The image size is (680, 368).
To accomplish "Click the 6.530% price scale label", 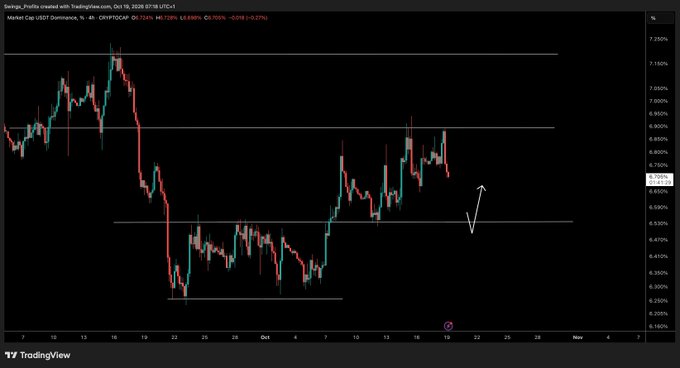I will tap(658, 224).
